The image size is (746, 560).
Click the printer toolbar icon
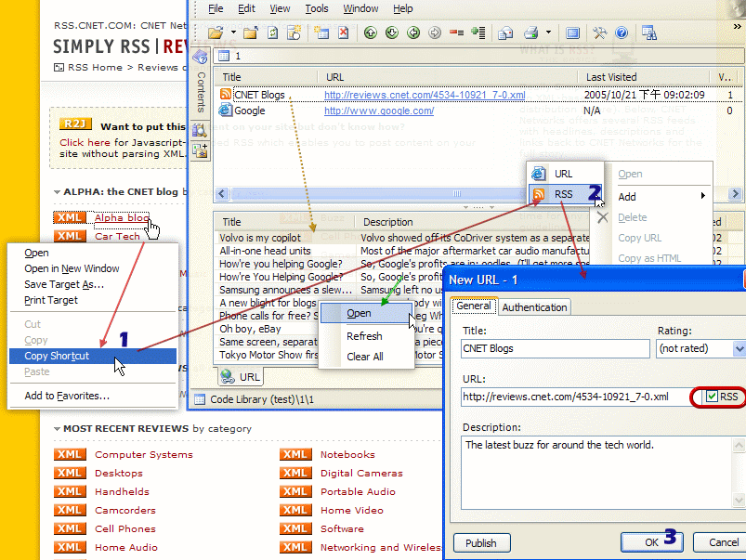tap(531, 33)
